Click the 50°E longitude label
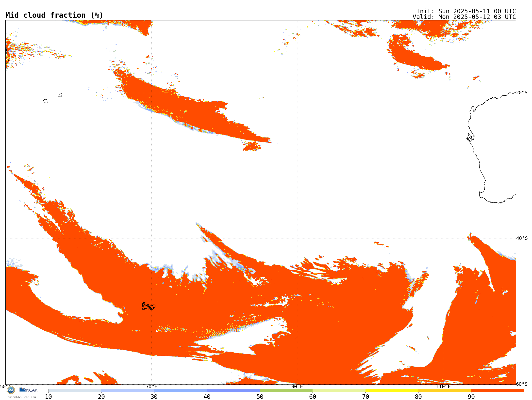The image size is (532, 400). 6,387
